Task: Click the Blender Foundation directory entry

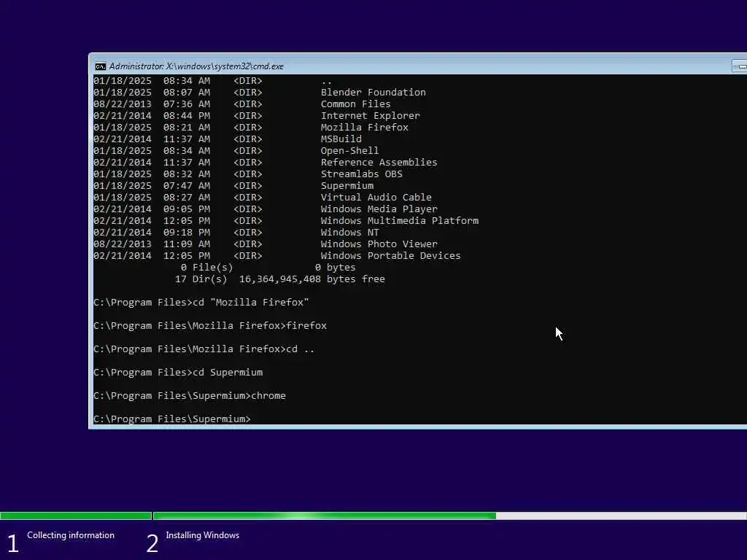Action: click(373, 93)
